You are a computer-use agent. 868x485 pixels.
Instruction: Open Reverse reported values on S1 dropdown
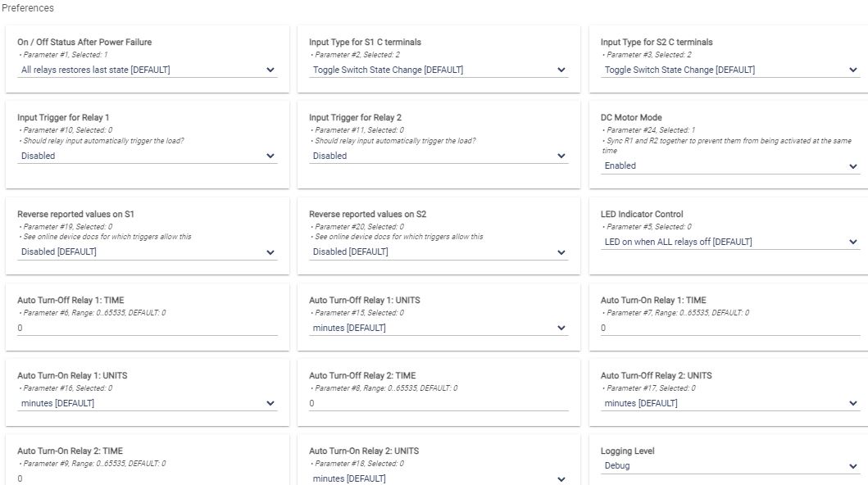148,252
